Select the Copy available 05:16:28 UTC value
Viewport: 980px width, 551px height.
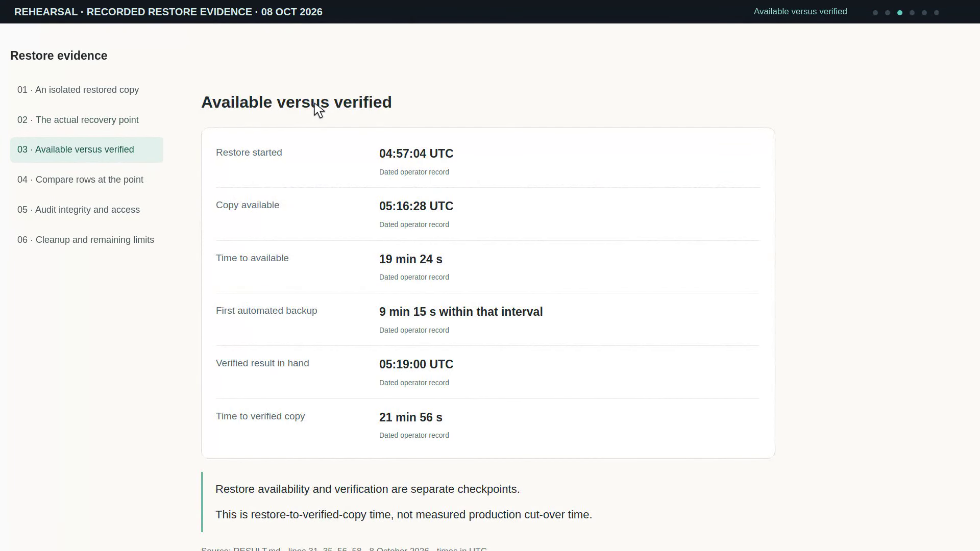click(x=416, y=206)
